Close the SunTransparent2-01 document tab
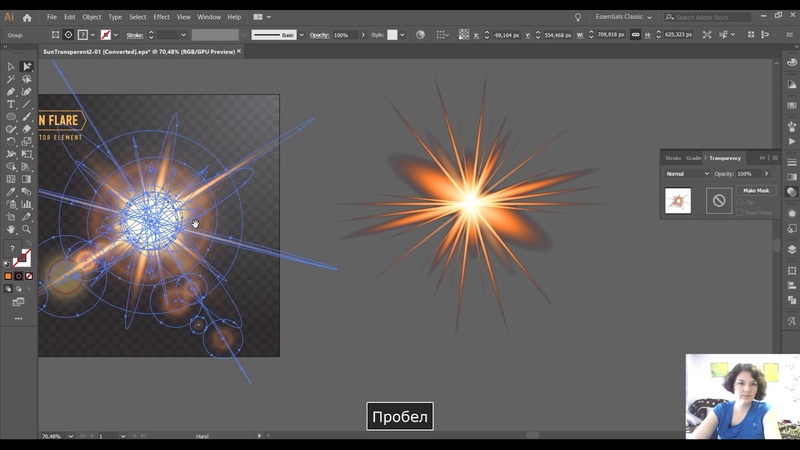This screenshot has height=450, width=800. coord(240,50)
